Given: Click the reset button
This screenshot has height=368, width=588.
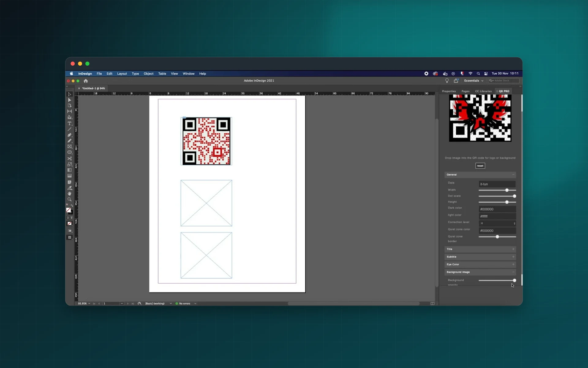Looking at the screenshot, I should [x=480, y=166].
